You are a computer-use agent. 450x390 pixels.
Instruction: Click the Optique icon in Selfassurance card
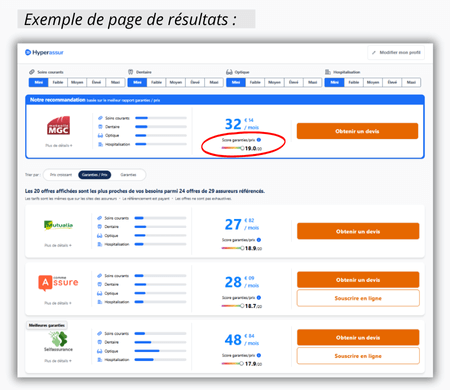click(x=99, y=351)
